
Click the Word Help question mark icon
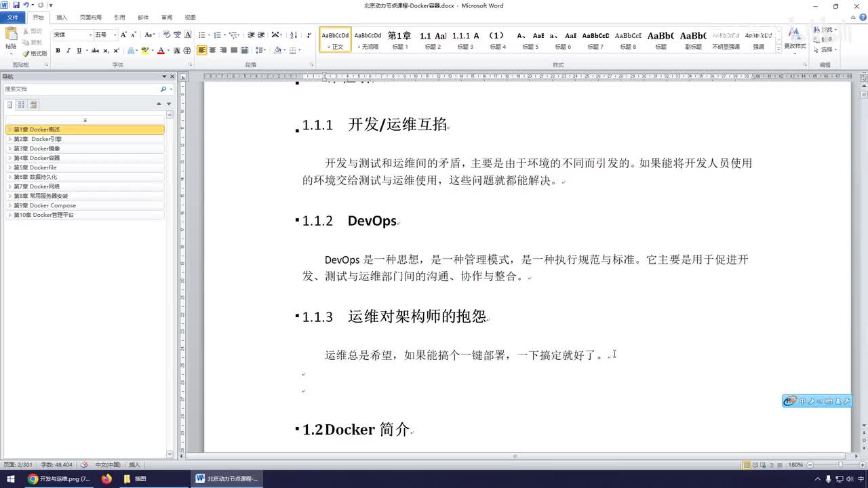[x=862, y=17]
